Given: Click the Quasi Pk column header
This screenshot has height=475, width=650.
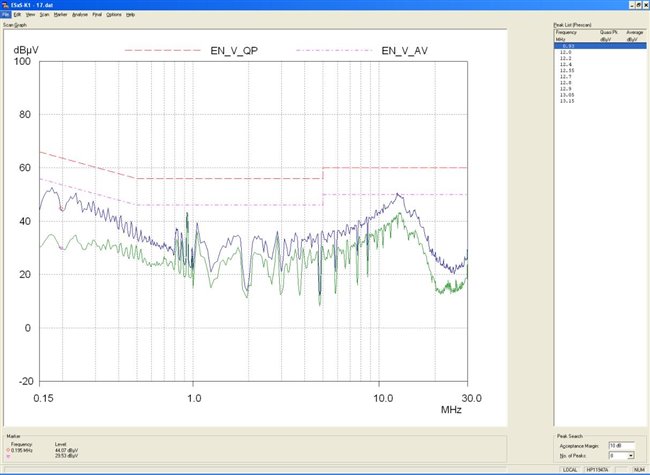Looking at the screenshot, I should tap(606, 32).
